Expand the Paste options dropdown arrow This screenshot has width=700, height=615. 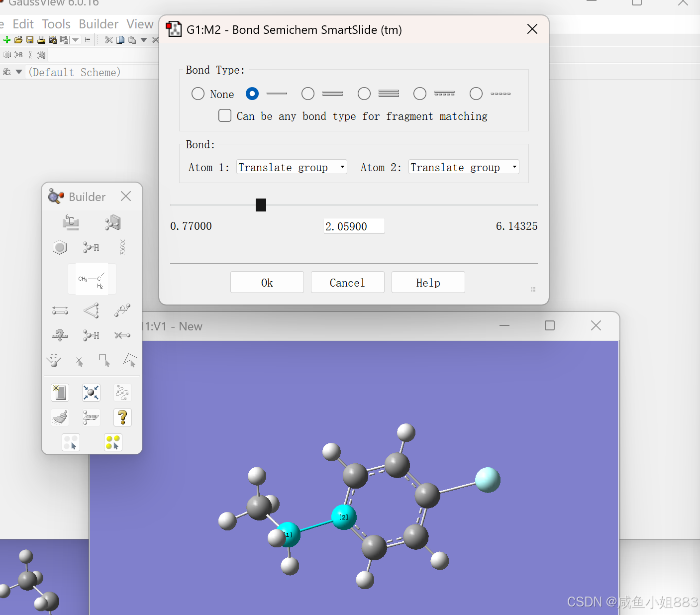click(144, 40)
